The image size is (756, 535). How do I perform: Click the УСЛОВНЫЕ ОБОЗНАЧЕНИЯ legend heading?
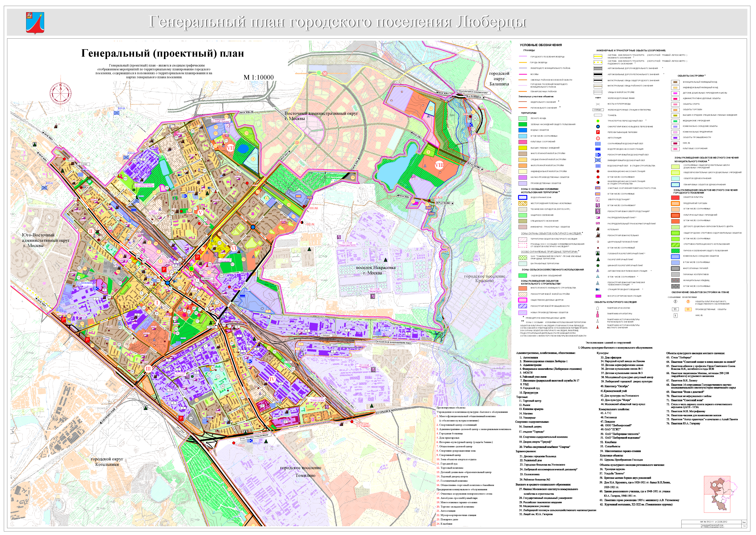pyautogui.click(x=541, y=45)
